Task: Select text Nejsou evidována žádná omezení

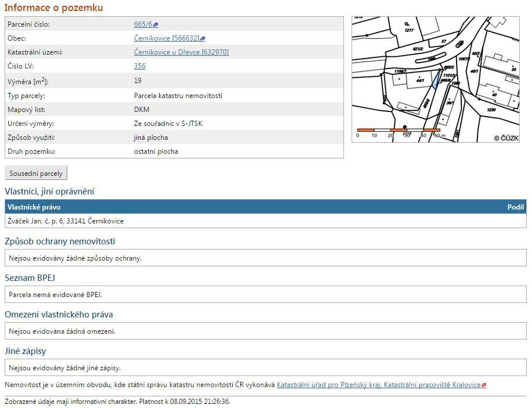Action: coord(62,331)
